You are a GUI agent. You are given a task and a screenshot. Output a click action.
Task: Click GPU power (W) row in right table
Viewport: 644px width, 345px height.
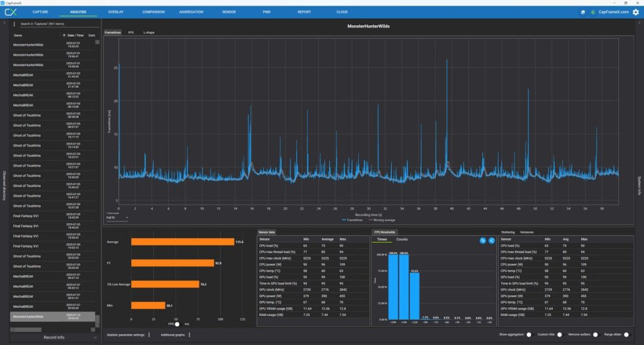(x=566, y=296)
